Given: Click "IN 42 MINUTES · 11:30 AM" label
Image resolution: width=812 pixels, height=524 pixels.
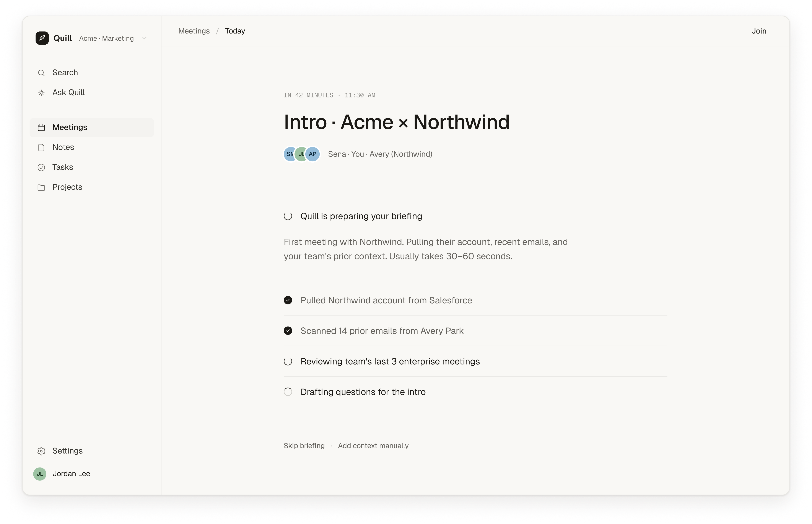Looking at the screenshot, I should tap(330, 95).
